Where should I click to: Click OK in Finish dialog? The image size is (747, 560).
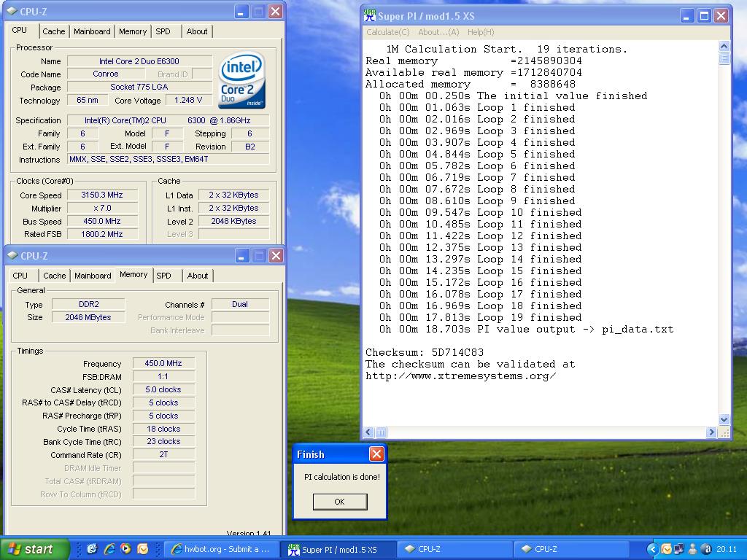[x=340, y=502]
